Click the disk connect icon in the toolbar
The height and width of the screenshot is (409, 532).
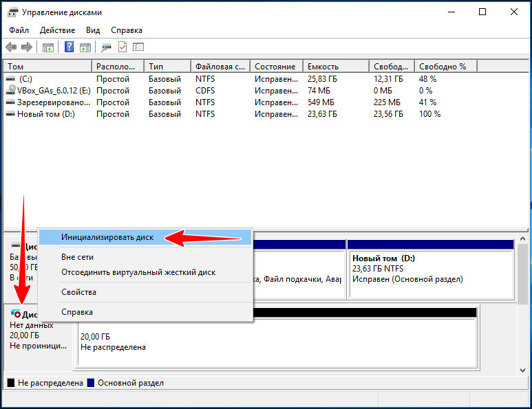107,47
